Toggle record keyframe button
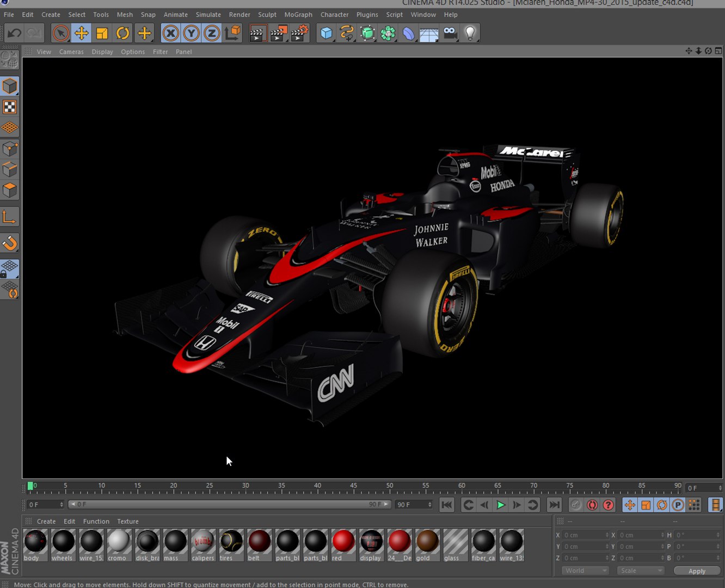 576,505
